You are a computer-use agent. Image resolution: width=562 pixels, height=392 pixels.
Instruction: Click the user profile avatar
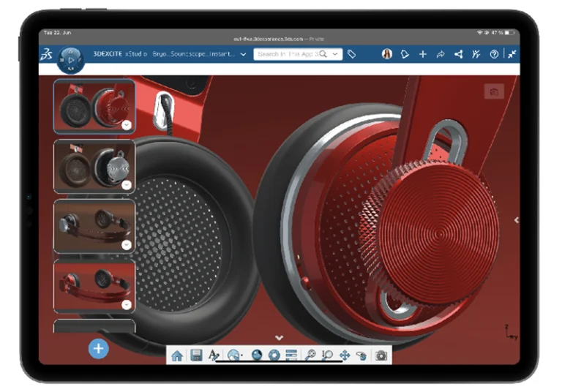click(386, 54)
